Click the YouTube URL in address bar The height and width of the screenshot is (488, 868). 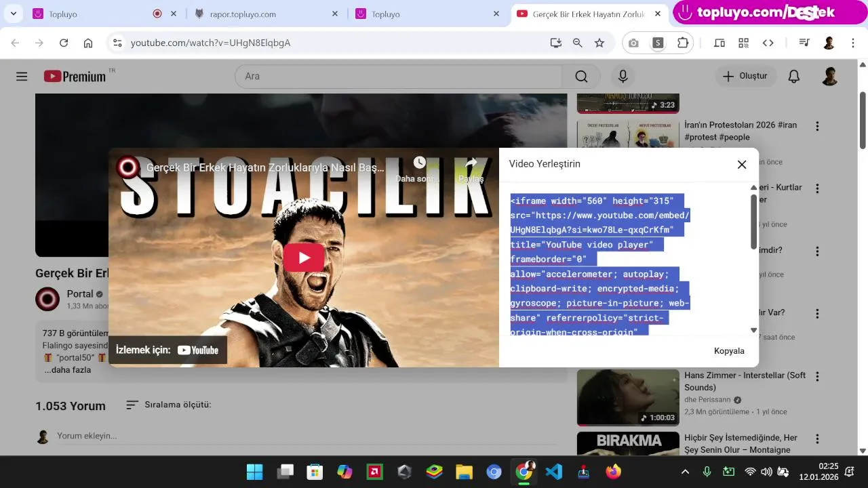click(210, 43)
